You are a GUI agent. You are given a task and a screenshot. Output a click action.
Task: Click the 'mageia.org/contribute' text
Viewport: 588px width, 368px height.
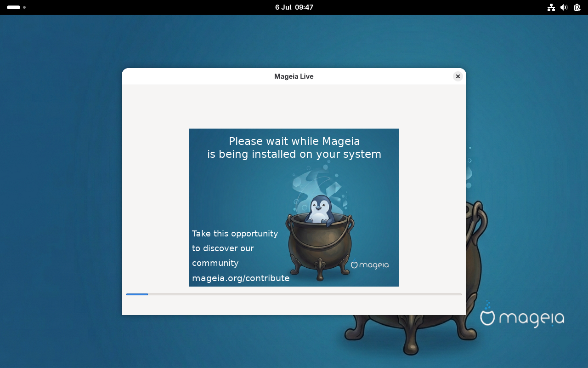pyautogui.click(x=241, y=278)
